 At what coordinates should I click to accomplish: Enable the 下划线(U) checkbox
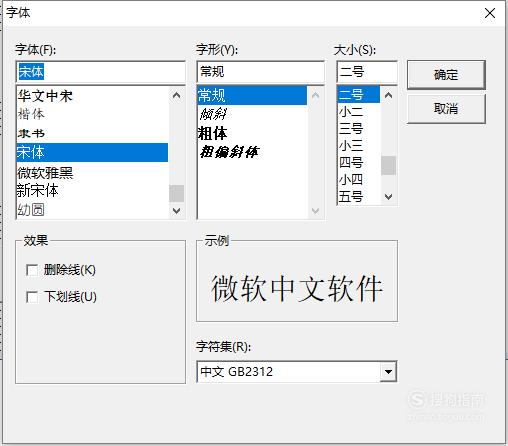pos(32,297)
